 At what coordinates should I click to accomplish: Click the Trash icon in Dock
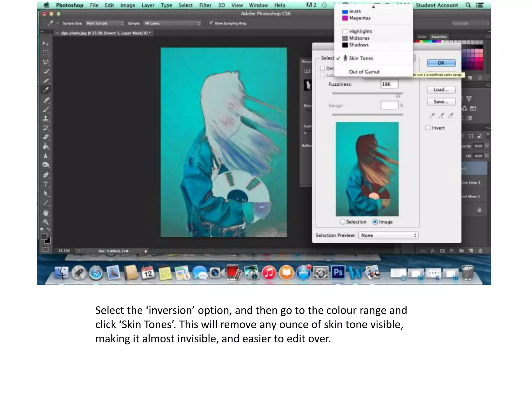pos(467,272)
